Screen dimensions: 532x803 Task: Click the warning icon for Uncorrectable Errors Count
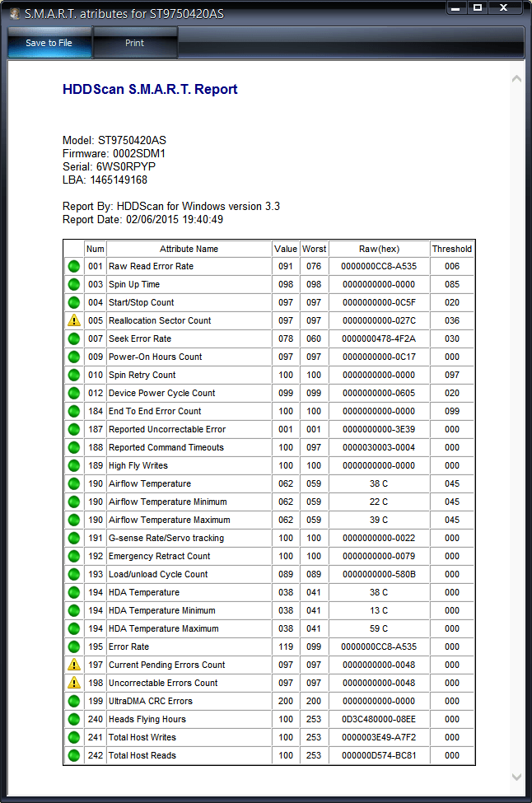coord(74,683)
